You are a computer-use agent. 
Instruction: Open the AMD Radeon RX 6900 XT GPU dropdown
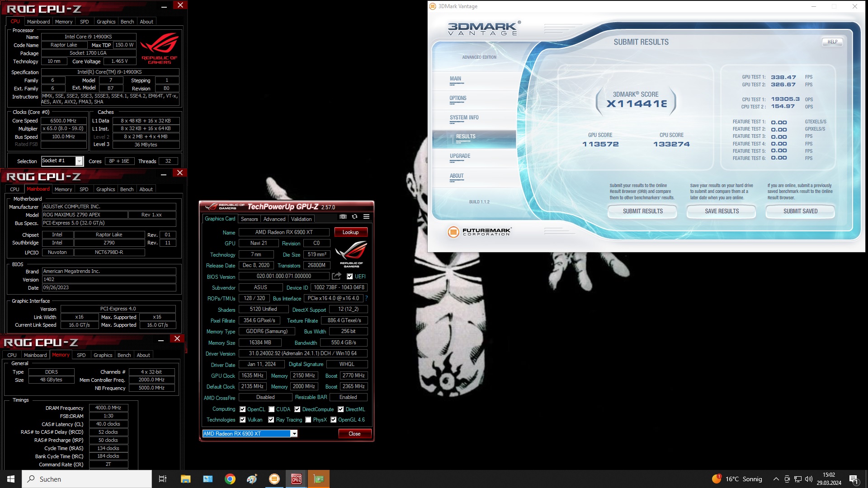250,434
